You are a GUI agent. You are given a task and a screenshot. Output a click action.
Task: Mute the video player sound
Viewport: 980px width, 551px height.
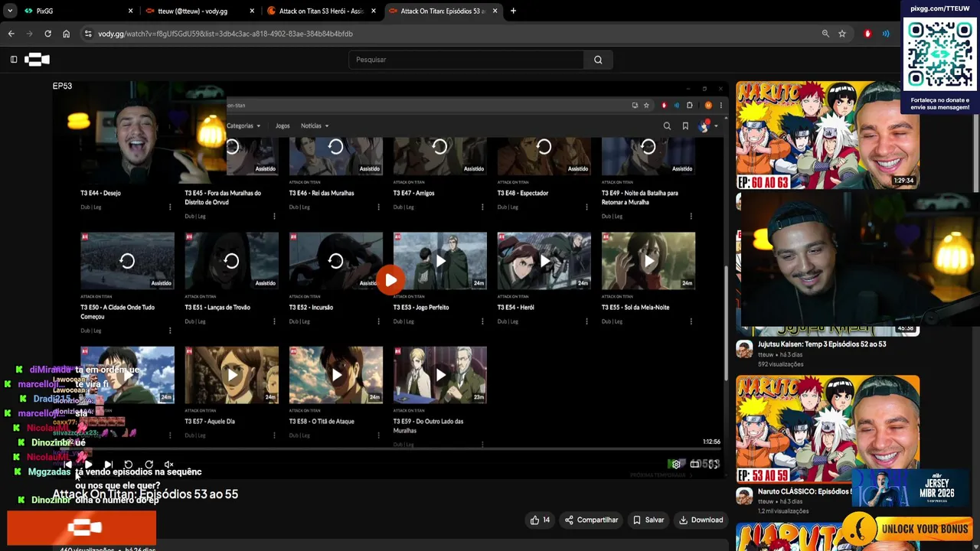[x=169, y=465]
